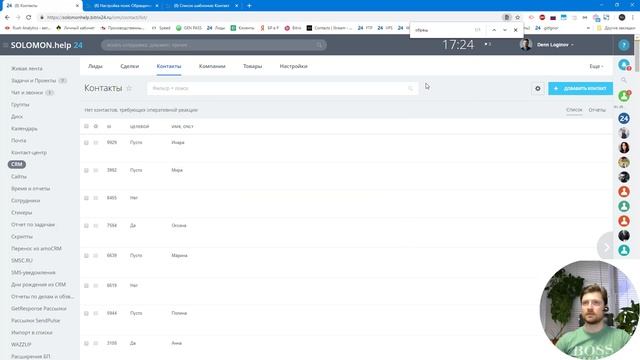The image size is (640, 360).
Task: Open Календарь in the left menu
Action: [24, 129]
